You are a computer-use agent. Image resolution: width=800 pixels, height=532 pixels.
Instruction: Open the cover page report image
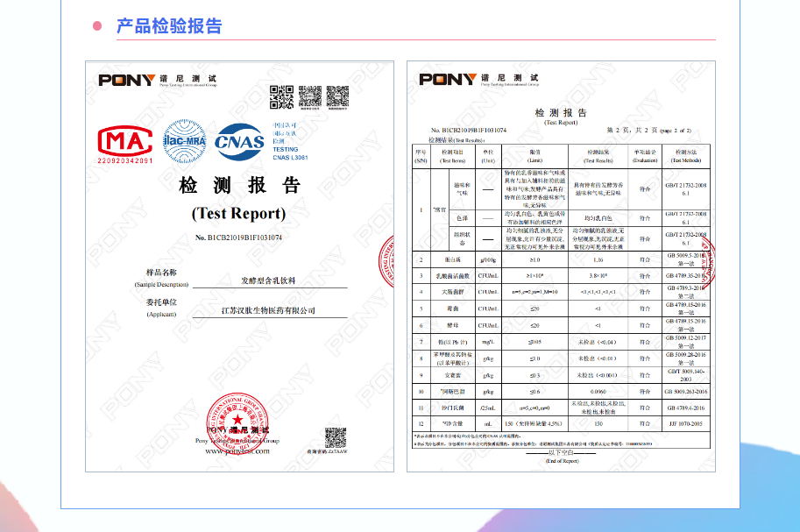point(239,266)
